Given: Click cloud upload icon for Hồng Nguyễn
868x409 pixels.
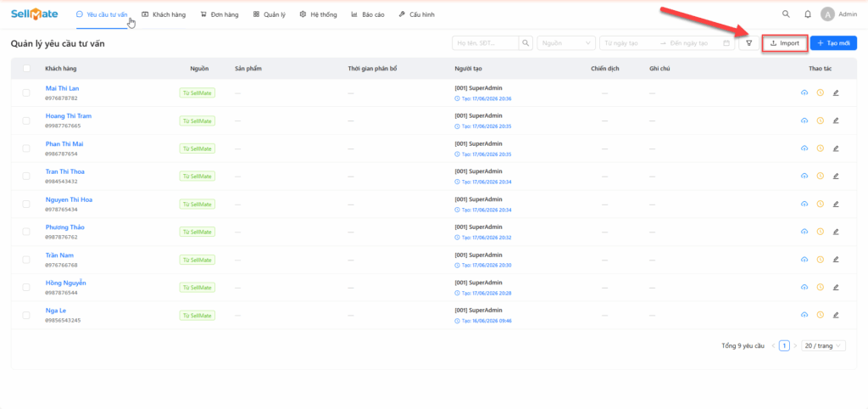Looking at the screenshot, I should [x=804, y=287].
